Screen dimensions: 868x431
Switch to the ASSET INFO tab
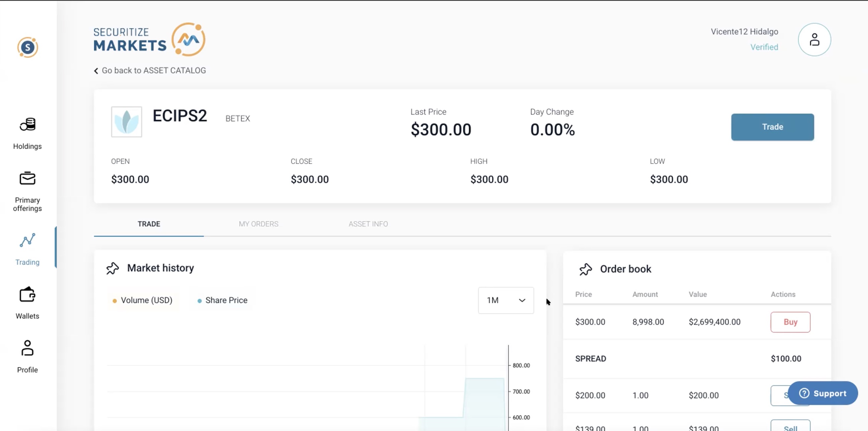pos(368,224)
